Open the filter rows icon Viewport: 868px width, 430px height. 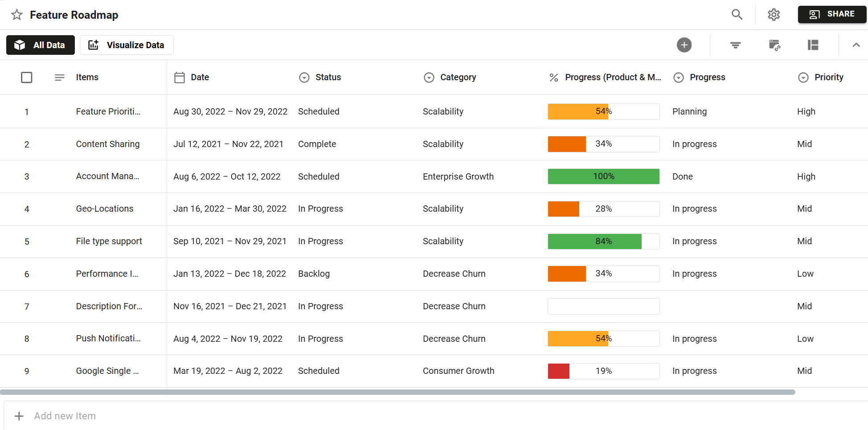click(x=735, y=45)
